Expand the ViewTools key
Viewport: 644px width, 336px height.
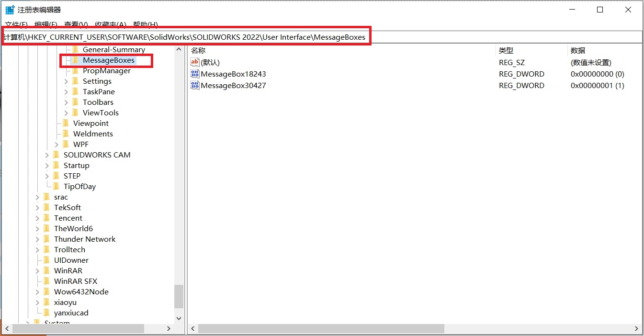point(66,113)
